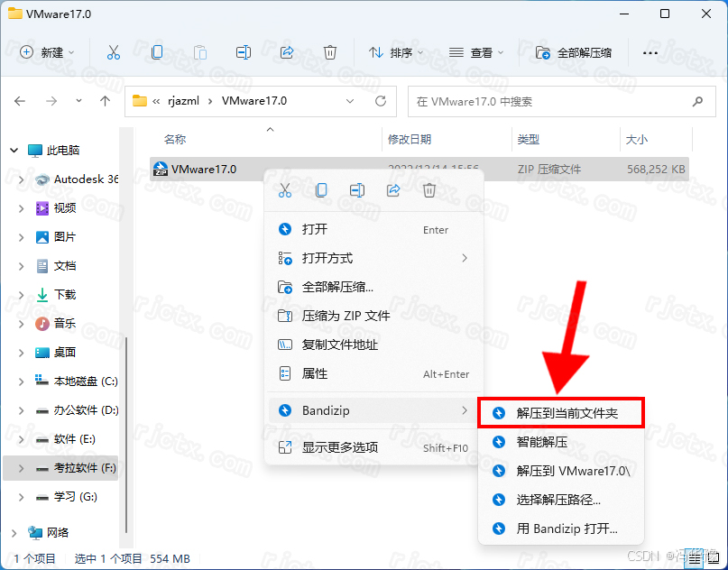
Task: Select 桌面 in the navigation pane
Action: point(65,353)
